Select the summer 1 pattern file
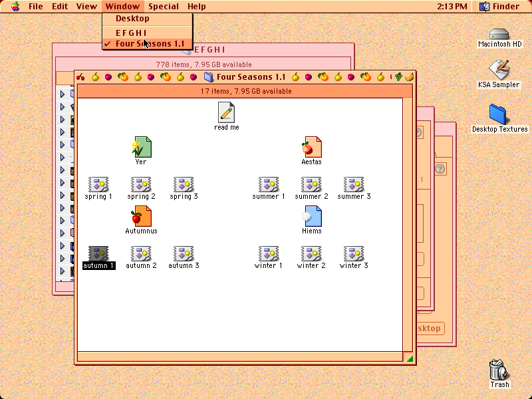The height and width of the screenshot is (399, 532). [269, 185]
